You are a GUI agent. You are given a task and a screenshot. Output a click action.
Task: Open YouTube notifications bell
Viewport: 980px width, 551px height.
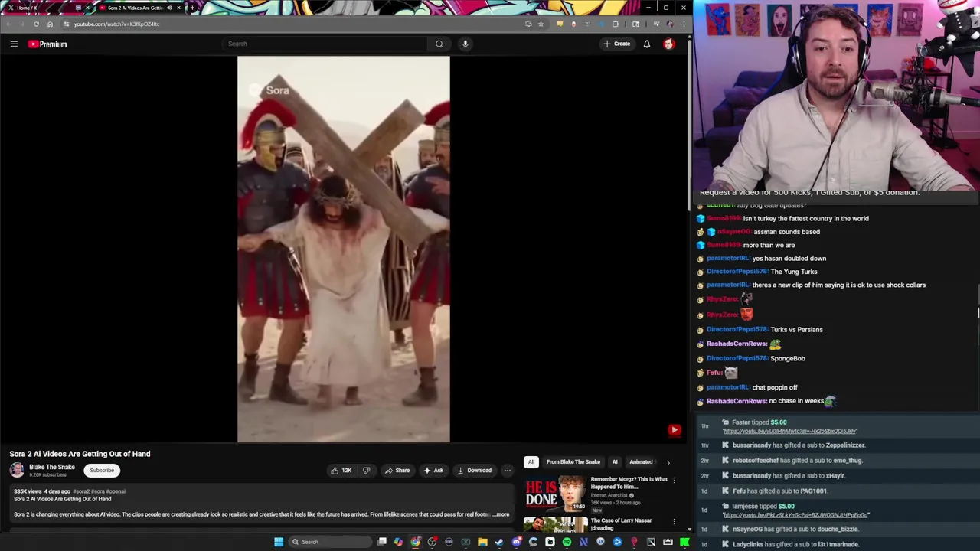coord(647,44)
